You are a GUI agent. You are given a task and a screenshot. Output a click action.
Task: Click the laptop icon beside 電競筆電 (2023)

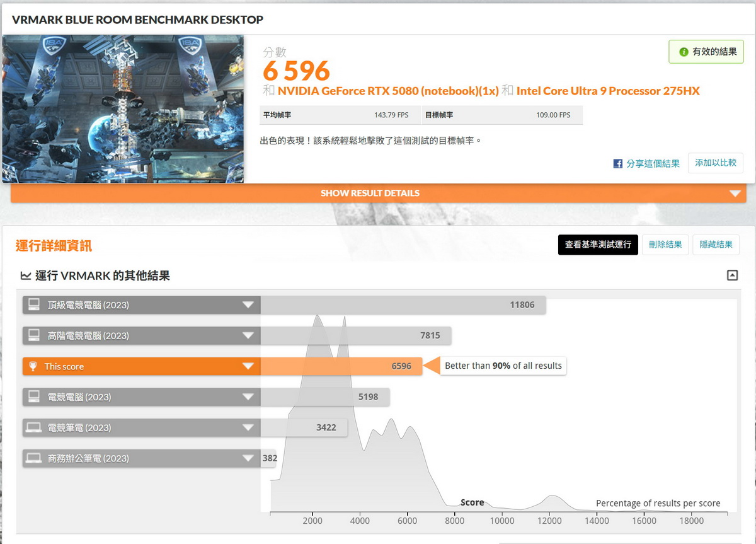(34, 427)
